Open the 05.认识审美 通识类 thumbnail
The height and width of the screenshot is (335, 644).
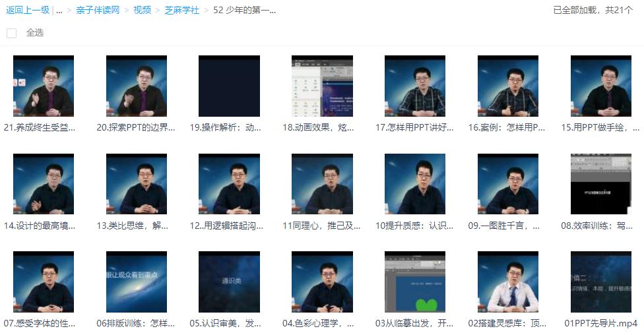point(229,282)
